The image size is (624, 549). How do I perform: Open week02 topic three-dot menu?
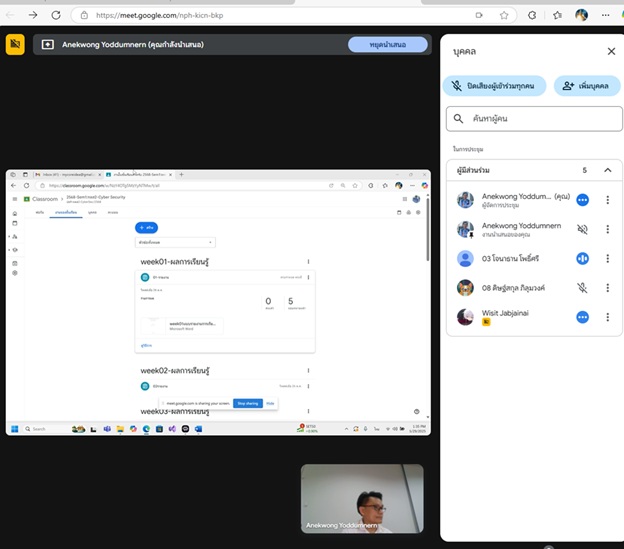pyautogui.click(x=308, y=371)
